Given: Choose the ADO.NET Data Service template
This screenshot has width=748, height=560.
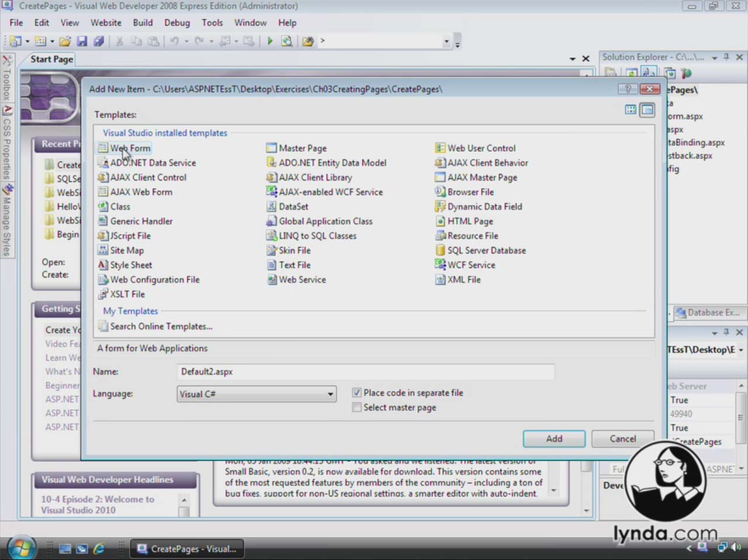Looking at the screenshot, I should coord(147,163).
